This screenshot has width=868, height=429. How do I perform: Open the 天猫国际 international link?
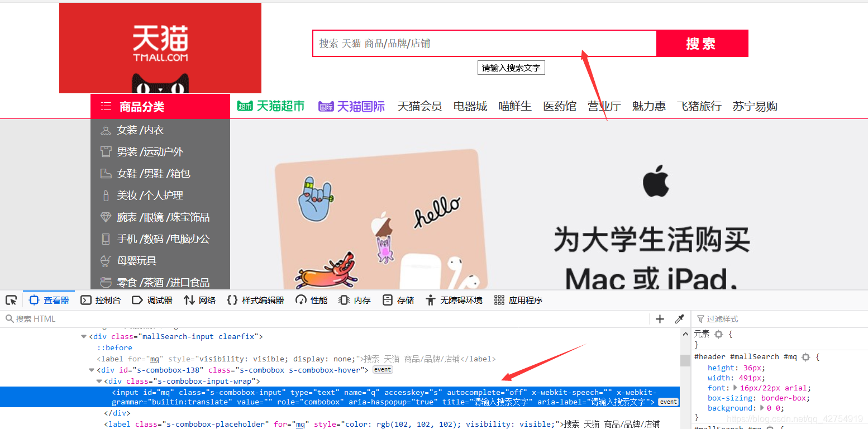(x=351, y=106)
